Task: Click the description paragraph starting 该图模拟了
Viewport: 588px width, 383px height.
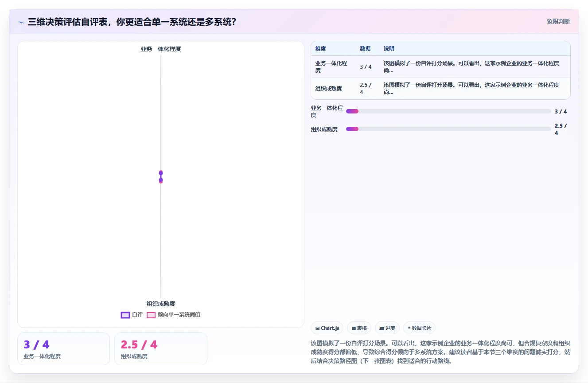Action: (440, 352)
